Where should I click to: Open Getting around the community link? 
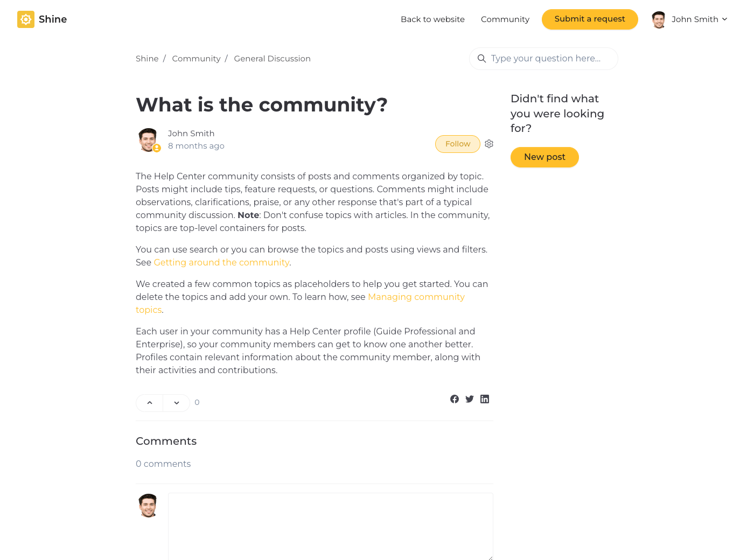tap(221, 262)
